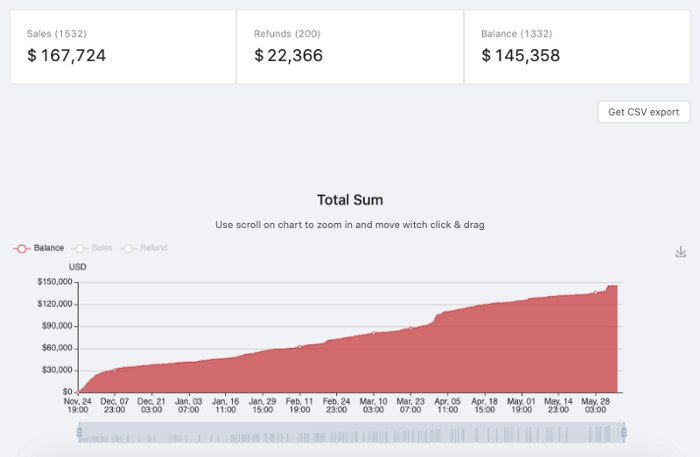This screenshot has height=457, width=700.
Task: Click the May, 28 data point marker
Action: 596,293
